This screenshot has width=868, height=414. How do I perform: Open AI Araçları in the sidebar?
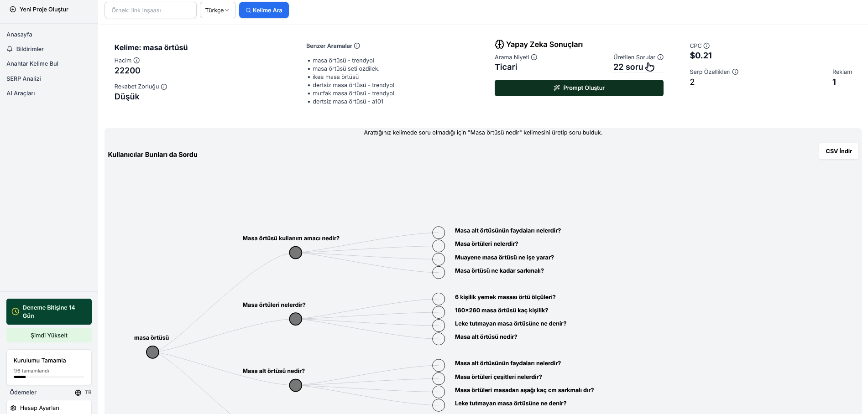21,93
